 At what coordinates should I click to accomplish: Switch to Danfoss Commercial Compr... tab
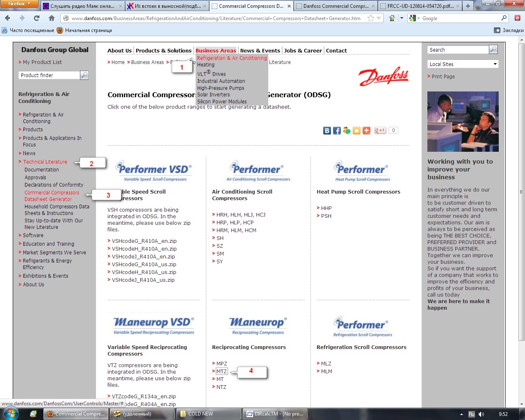click(x=336, y=6)
